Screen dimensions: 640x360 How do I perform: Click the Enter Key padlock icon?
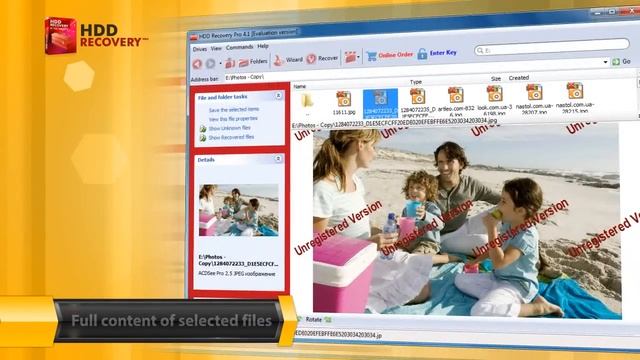pyautogui.click(x=422, y=53)
